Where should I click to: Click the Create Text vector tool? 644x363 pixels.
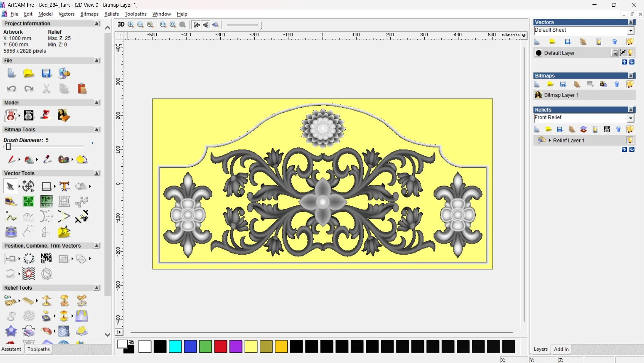pyautogui.click(x=64, y=186)
